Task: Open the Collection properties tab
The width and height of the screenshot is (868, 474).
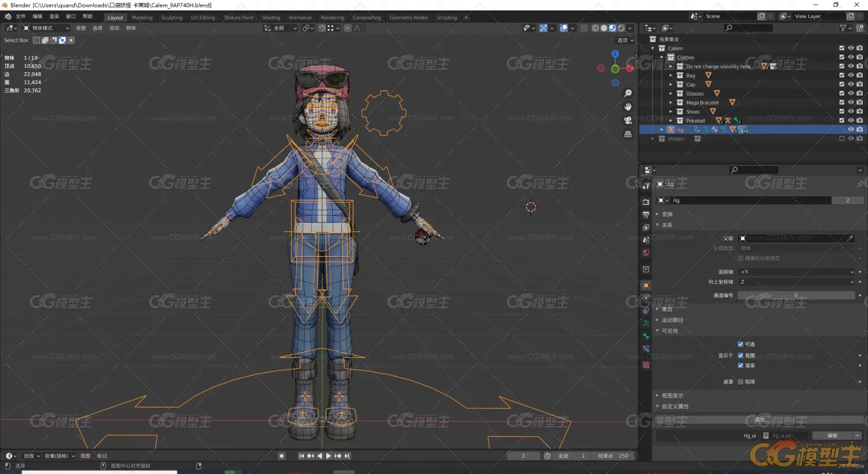Action: click(x=646, y=270)
